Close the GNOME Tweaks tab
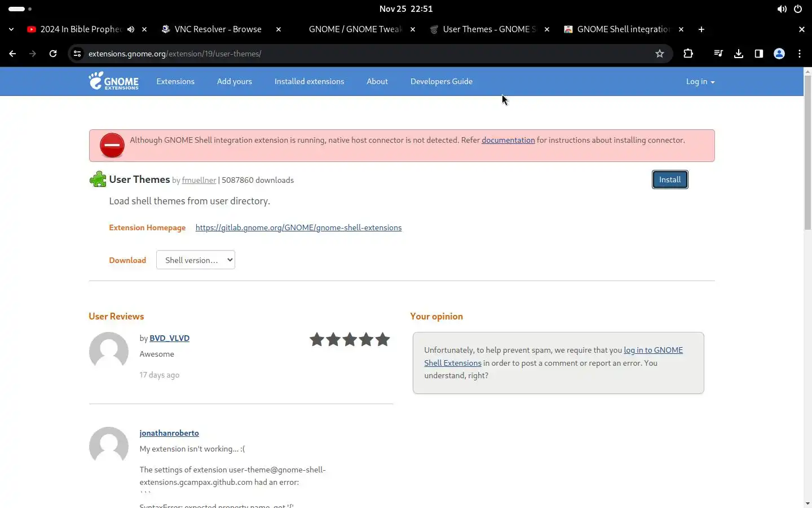The width and height of the screenshot is (812, 508). pyautogui.click(x=413, y=29)
